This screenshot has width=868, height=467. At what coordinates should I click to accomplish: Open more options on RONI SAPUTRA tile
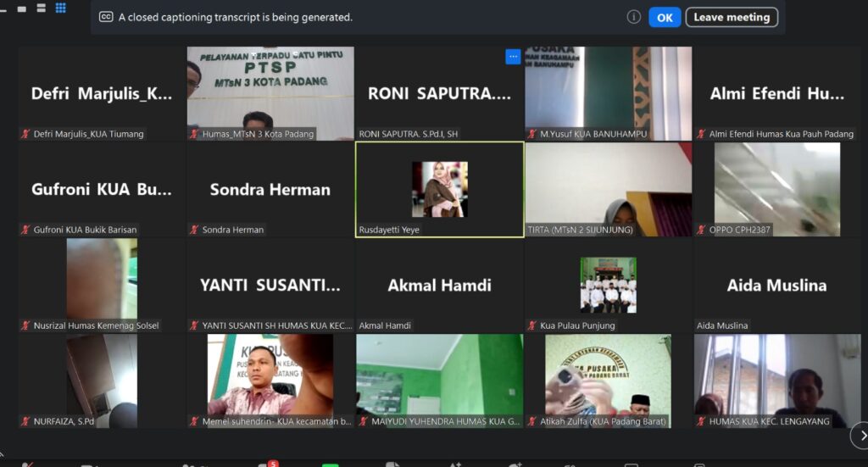(513, 57)
